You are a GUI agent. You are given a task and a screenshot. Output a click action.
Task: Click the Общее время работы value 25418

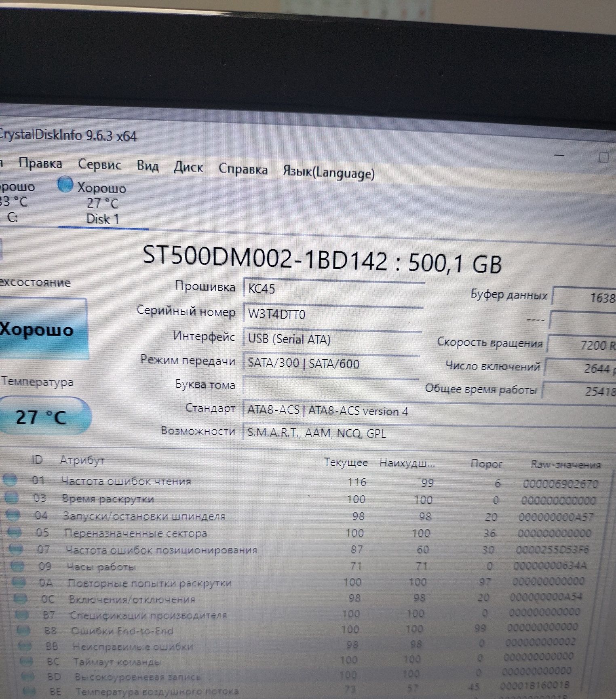coord(579,391)
